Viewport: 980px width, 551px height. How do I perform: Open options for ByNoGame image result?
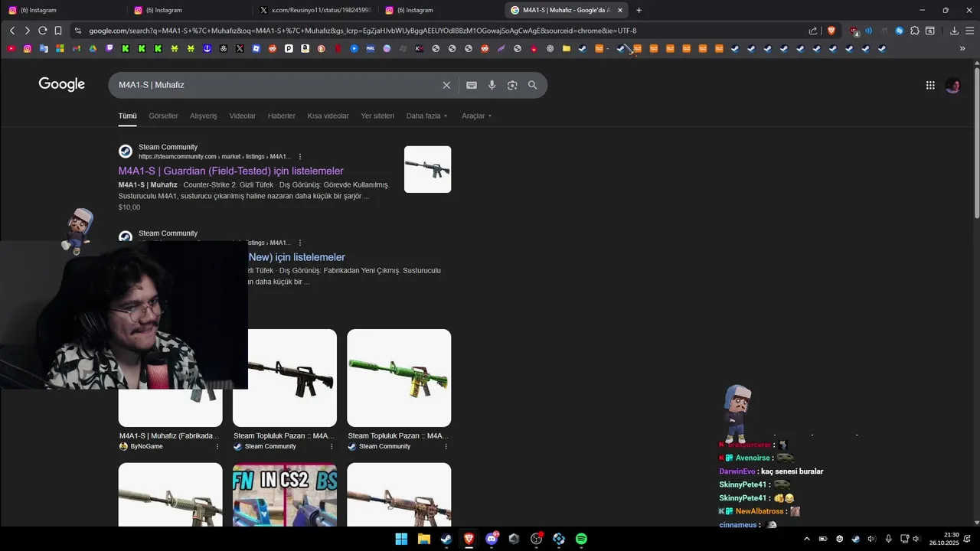point(217,446)
